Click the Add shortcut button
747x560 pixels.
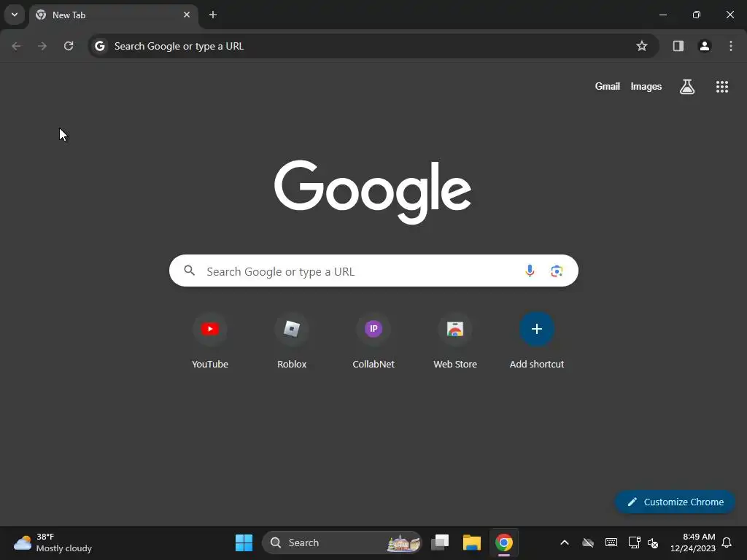pyautogui.click(x=537, y=341)
